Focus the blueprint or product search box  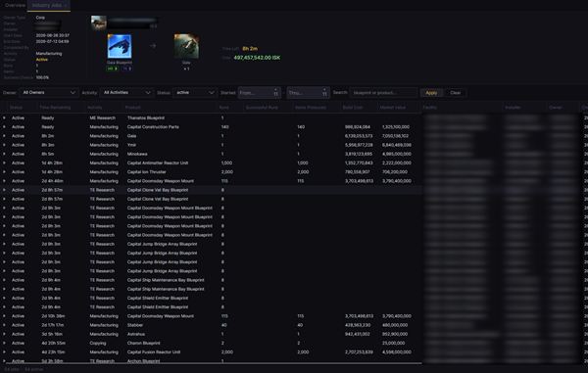(383, 92)
